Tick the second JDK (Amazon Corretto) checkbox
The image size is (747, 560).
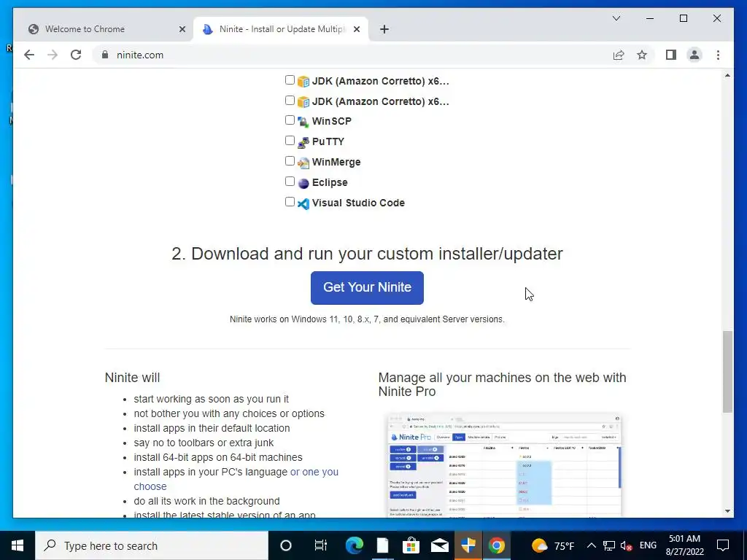290,101
